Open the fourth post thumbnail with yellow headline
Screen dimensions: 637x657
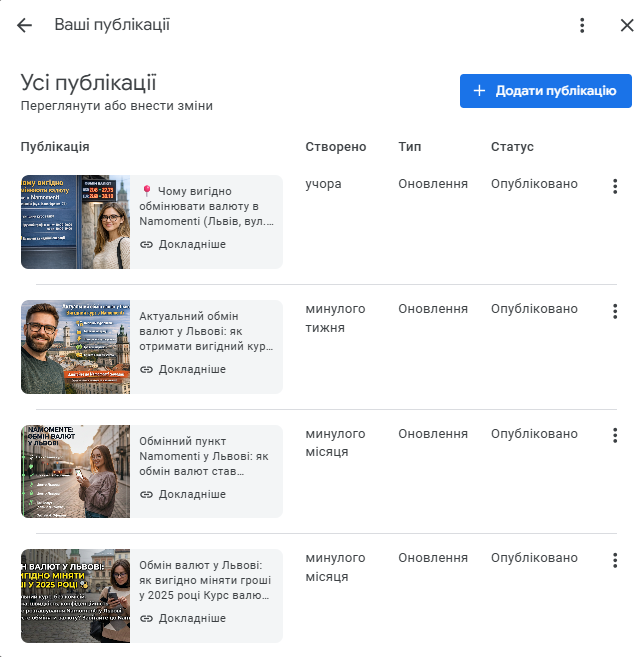(x=75, y=596)
